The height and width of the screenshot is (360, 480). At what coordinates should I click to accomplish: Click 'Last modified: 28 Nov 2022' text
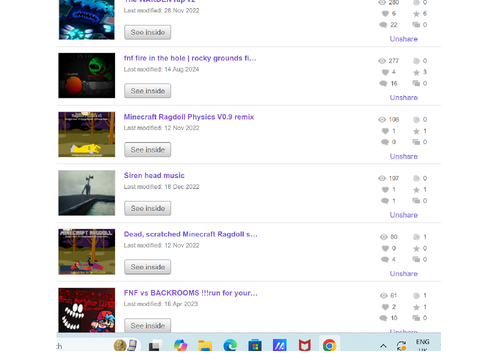point(161,11)
